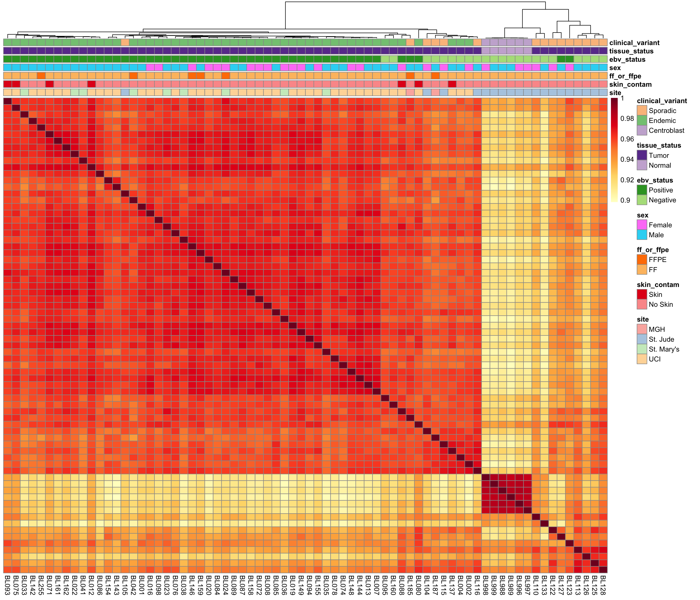This screenshot has height=600, width=700.
Task: Click the site legend title
Action: pos(643,320)
